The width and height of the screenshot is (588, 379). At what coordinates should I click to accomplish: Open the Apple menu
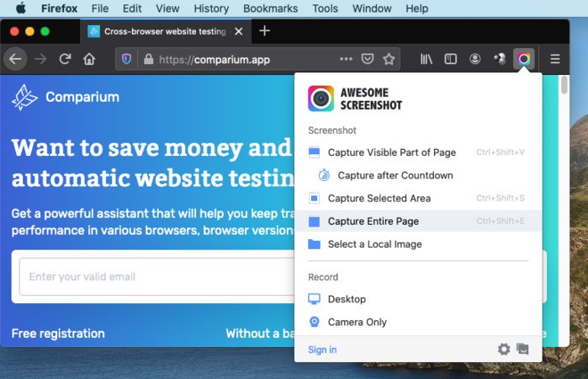[x=21, y=8]
